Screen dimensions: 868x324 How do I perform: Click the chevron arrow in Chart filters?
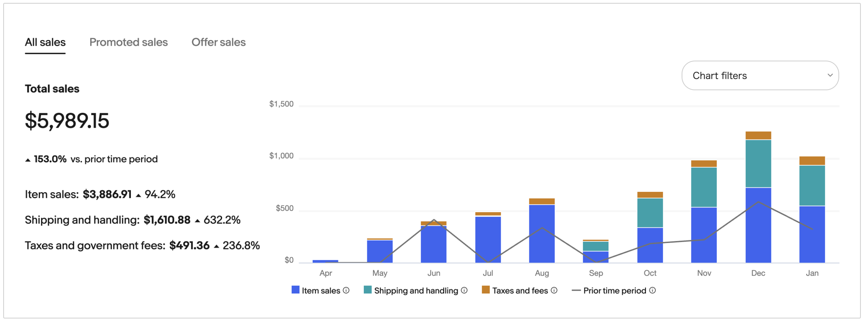pos(830,75)
